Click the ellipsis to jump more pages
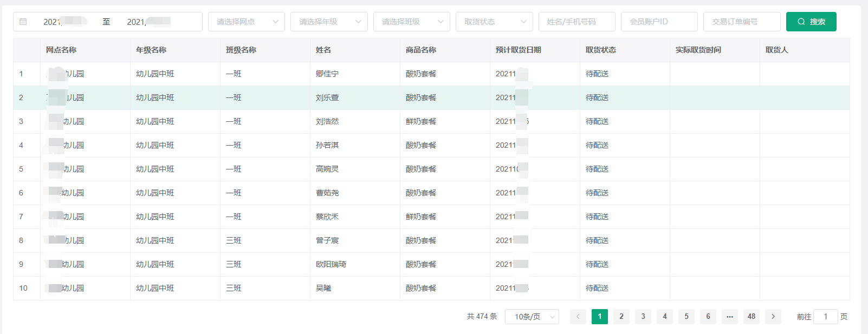Viewport: 868px width, 334px height. 729,317
